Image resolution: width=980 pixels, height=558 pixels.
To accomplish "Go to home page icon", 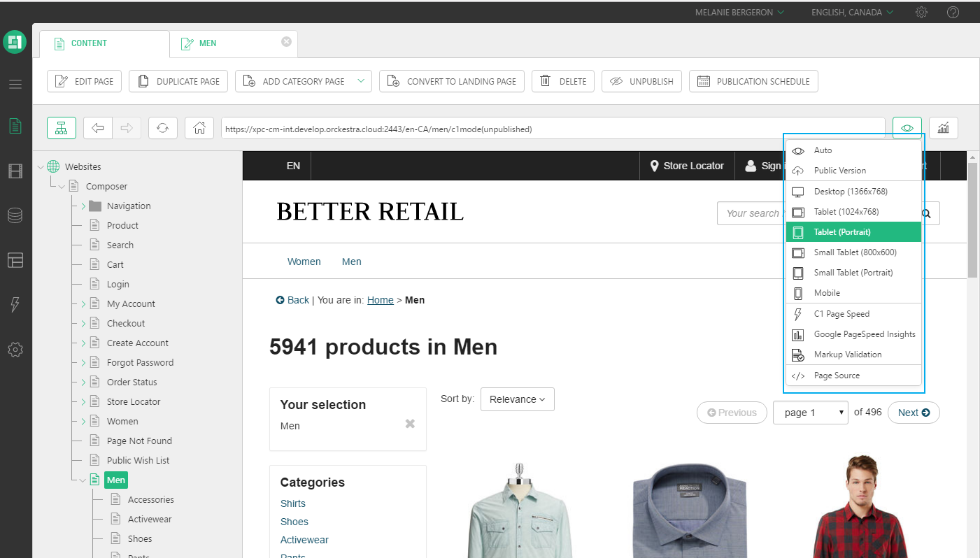I will [x=199, y=128].
